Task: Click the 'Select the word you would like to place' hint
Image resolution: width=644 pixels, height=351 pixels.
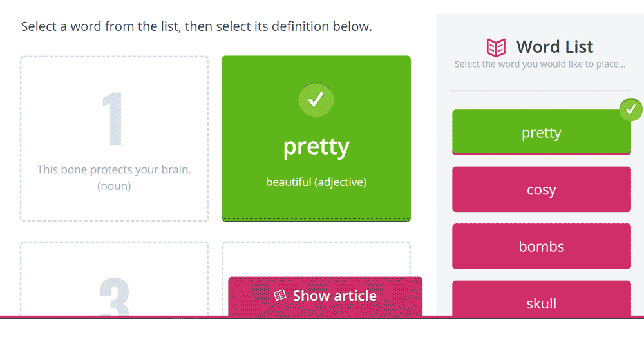Action: point(540,64)
